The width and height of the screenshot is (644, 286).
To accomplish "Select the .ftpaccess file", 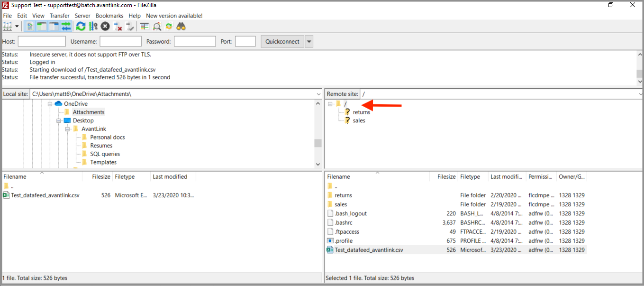I will point(456,232).
